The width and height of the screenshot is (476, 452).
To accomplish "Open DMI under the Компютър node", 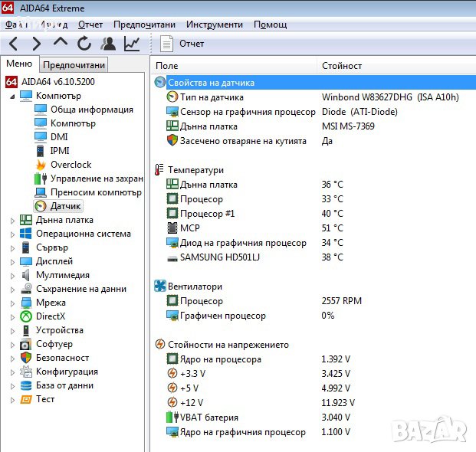I will click(x=59, y=137).
